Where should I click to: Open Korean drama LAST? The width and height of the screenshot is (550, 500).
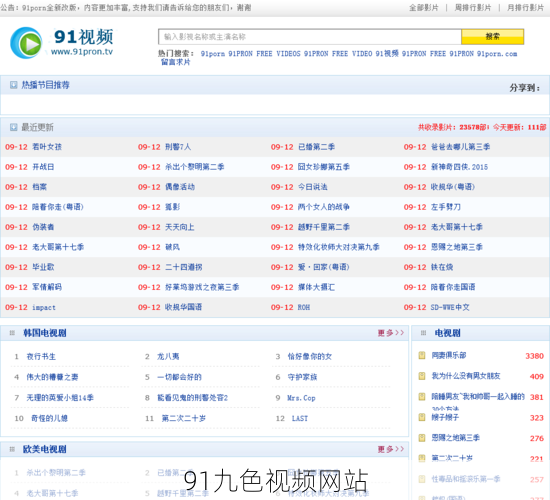pyautogui.click(x=300, y=418)
